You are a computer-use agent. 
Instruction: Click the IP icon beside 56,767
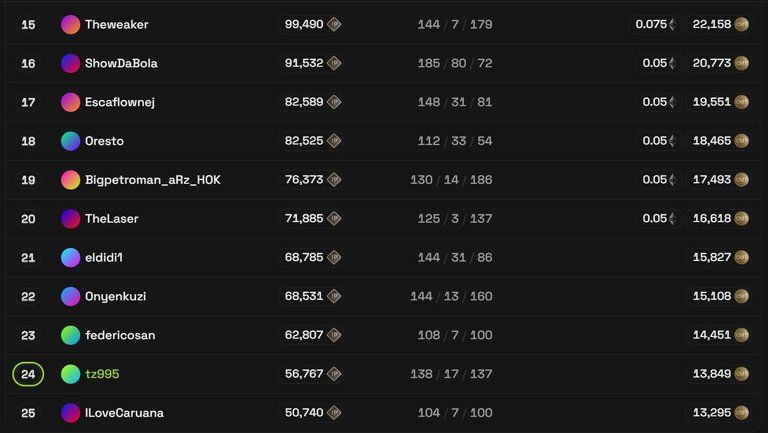click(334, 374)
